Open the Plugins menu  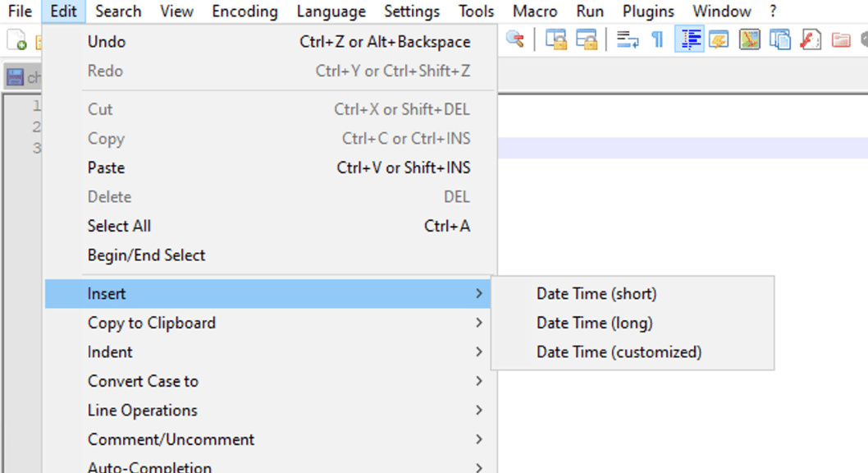647,11
